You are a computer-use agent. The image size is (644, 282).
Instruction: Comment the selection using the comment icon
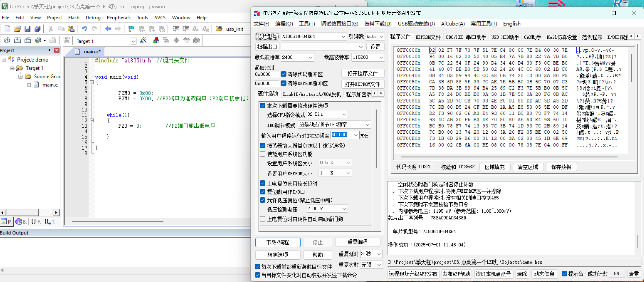pyautogui.click(x=195, y=29)
